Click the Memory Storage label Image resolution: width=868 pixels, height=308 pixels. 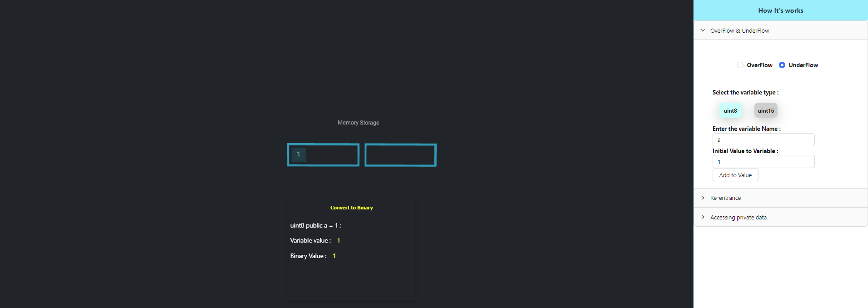click(x=358, y=123)
